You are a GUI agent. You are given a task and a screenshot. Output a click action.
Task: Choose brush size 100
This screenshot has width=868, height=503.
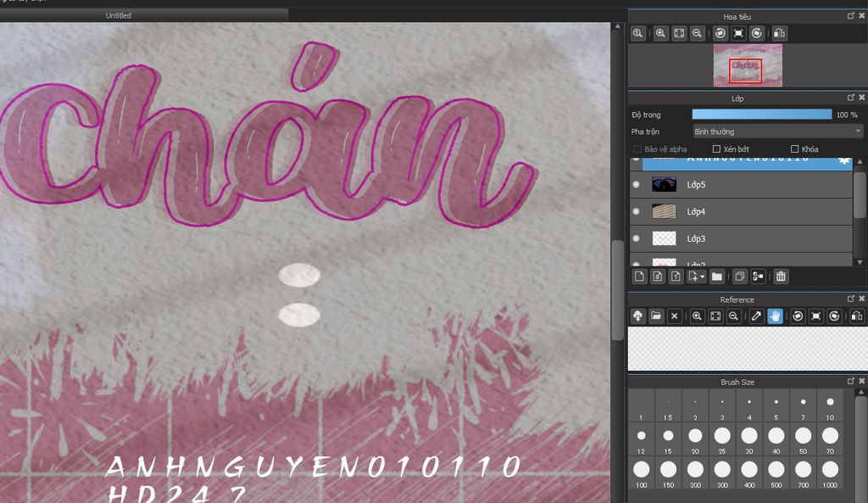(x=641, y=473)
